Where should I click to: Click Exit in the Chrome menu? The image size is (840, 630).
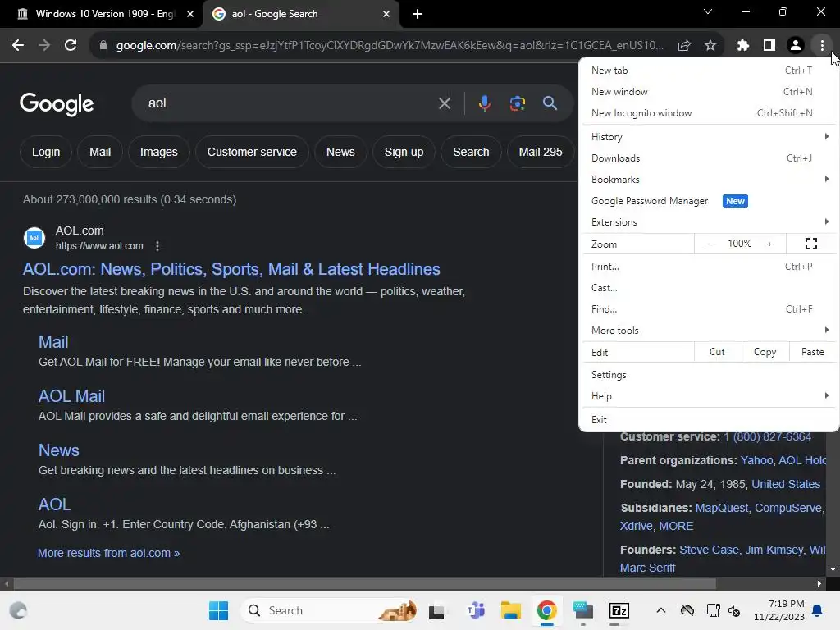[x=710, y=419]
